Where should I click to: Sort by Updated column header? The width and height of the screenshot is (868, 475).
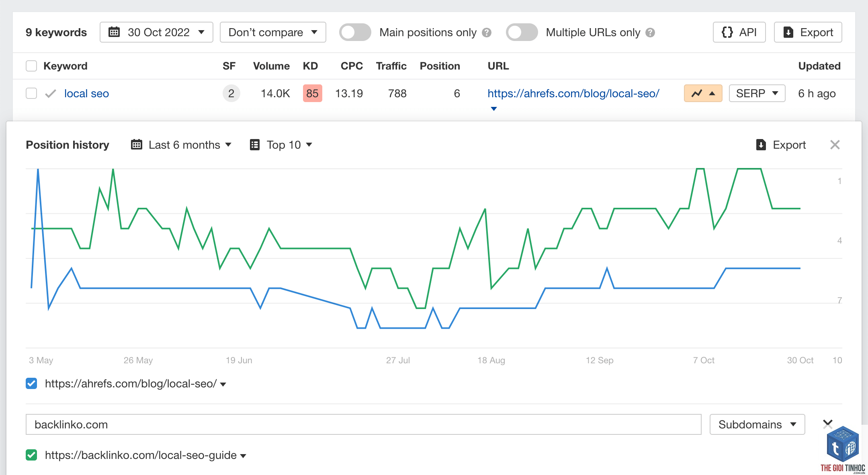(x=819, y=66)
